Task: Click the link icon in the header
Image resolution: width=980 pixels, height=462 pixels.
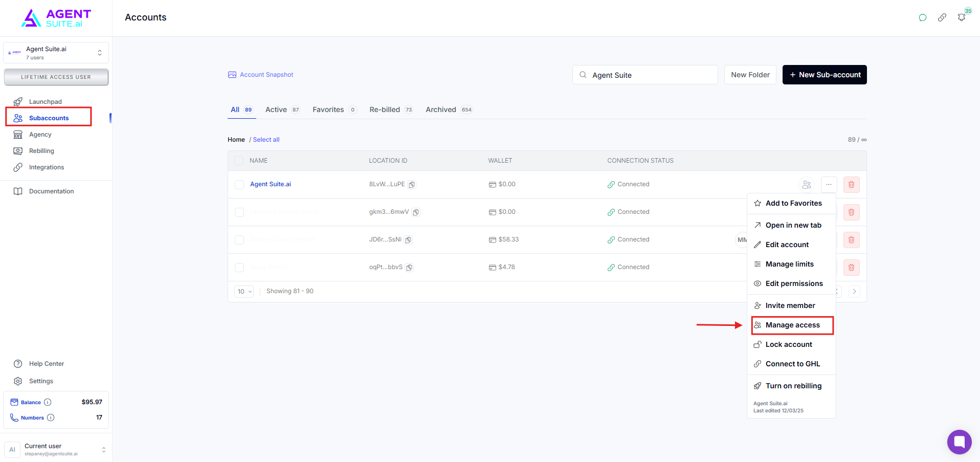Action: pyautogui.click(x=942, y=17)
